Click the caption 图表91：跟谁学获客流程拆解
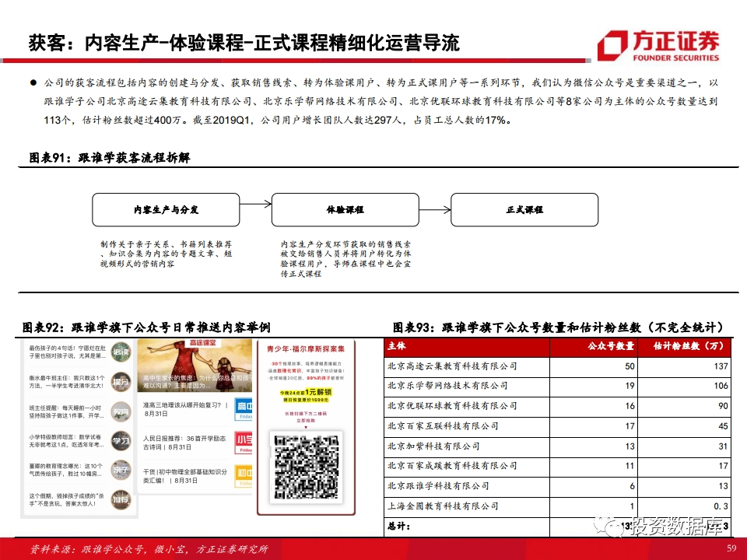This screenshot has height=560, width=747. pyautogui.click(x=110, y=158)
